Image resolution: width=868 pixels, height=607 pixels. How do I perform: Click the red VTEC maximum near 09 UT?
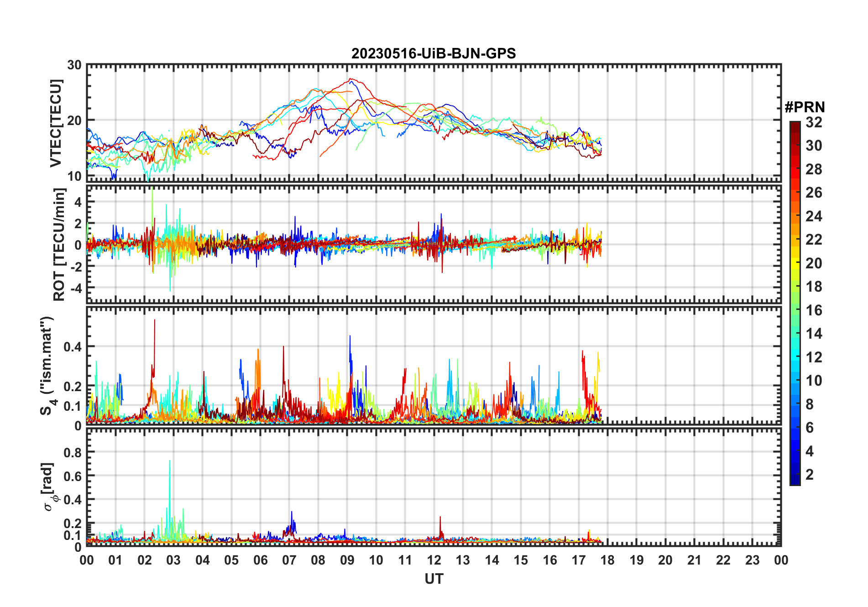pos(350,79)
